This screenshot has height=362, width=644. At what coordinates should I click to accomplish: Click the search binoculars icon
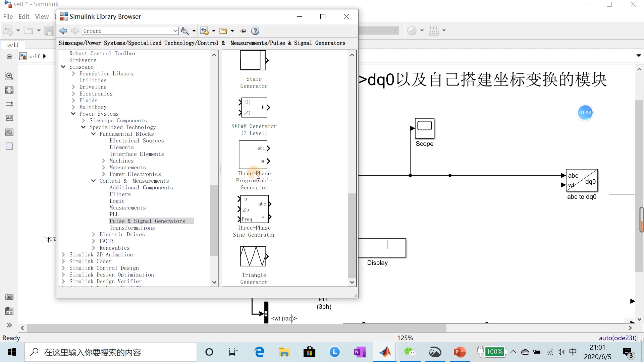(184, 31)
